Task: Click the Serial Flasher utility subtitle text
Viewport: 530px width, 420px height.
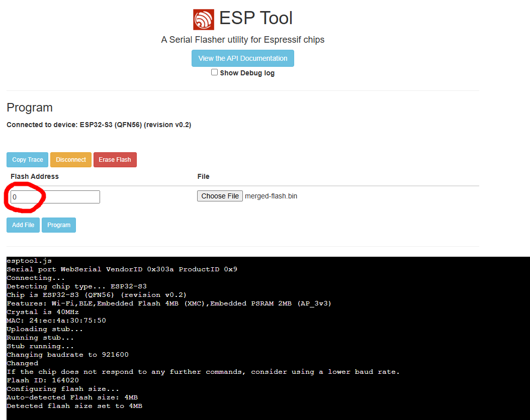Action: [x=243, y=40]
